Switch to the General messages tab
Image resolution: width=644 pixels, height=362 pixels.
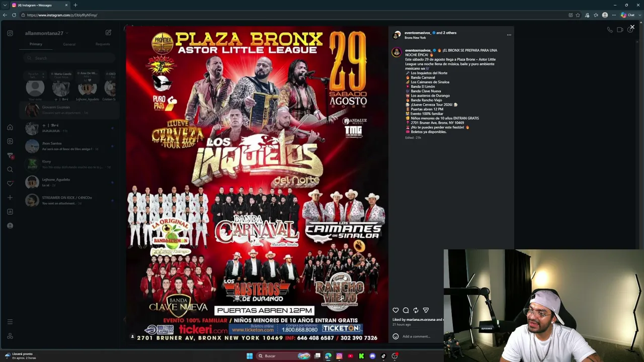pyautogui.click(x=69, y=44)
